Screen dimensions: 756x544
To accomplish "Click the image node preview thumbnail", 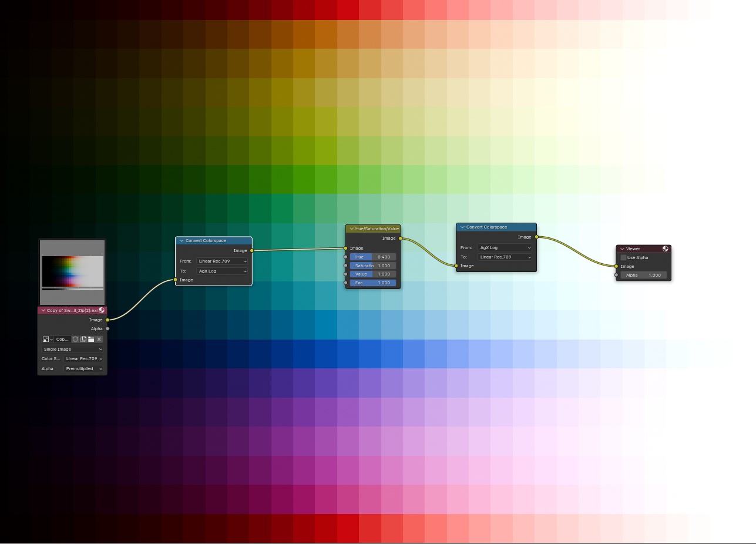I will pos(72,273).
